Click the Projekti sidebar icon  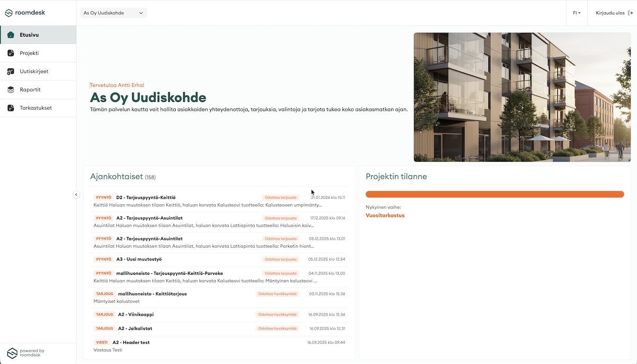[x=11, y=53]
